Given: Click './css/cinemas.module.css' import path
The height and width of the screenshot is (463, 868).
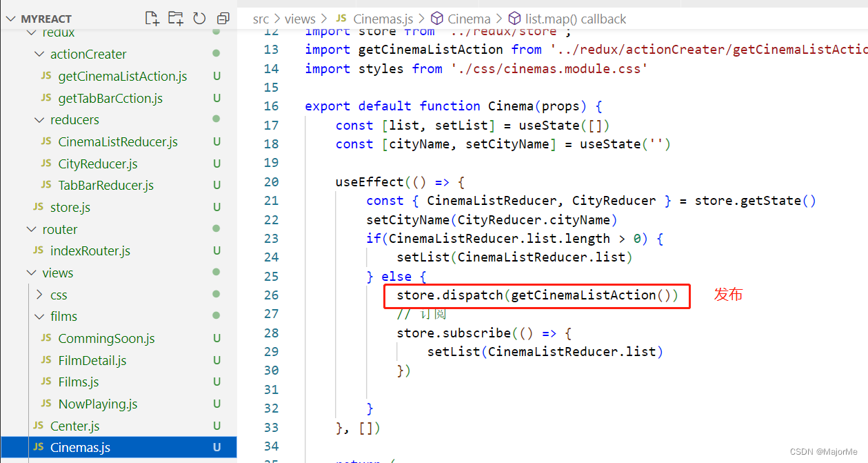Looking at the screenshot, I should point(549,68).
